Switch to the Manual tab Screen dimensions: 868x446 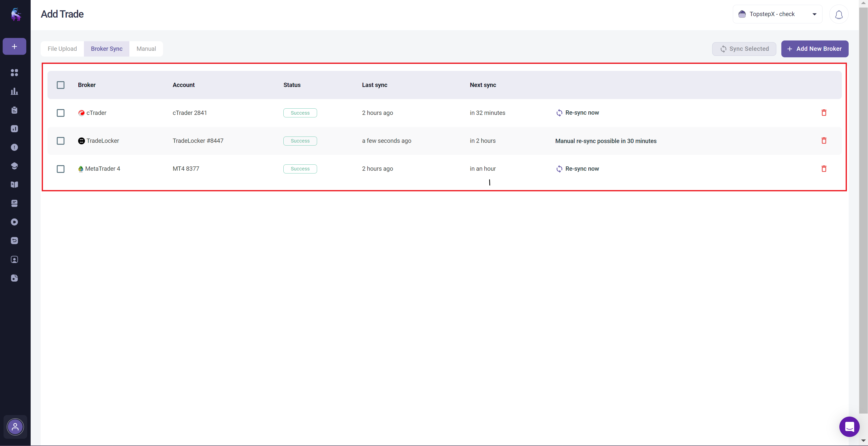[146, 49]
